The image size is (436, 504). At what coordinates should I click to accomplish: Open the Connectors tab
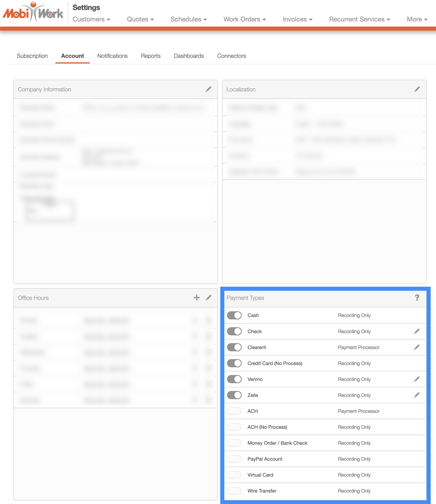click(x=231, y=56)
